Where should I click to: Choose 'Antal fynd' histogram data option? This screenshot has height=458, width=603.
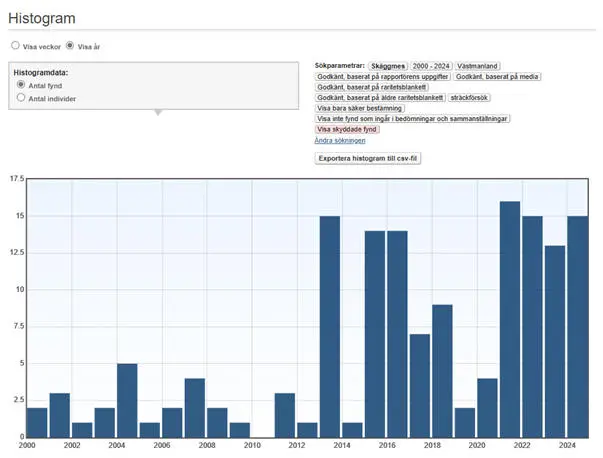coord(21,86)
